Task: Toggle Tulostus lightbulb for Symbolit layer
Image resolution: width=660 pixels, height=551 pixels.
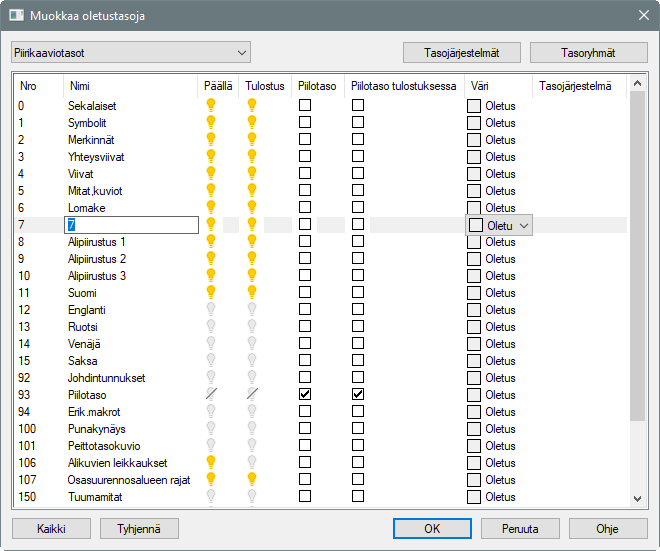Action: pyautogui.click(x=252, y=122)
